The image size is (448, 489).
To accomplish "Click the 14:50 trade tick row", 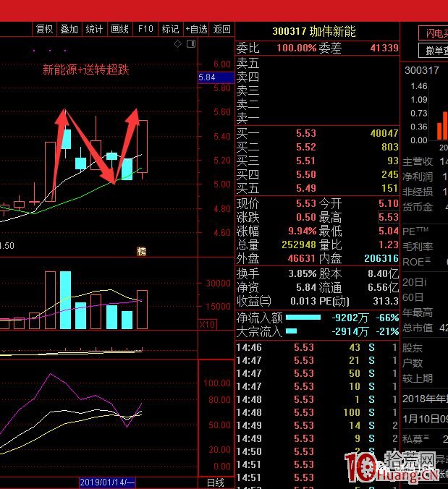I will tap(317, 451).
